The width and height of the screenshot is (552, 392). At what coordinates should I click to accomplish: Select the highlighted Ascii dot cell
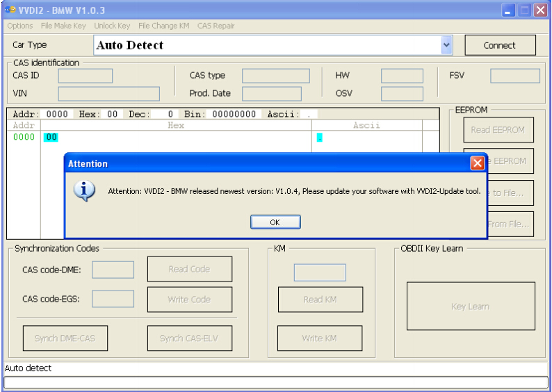[319, 137]
